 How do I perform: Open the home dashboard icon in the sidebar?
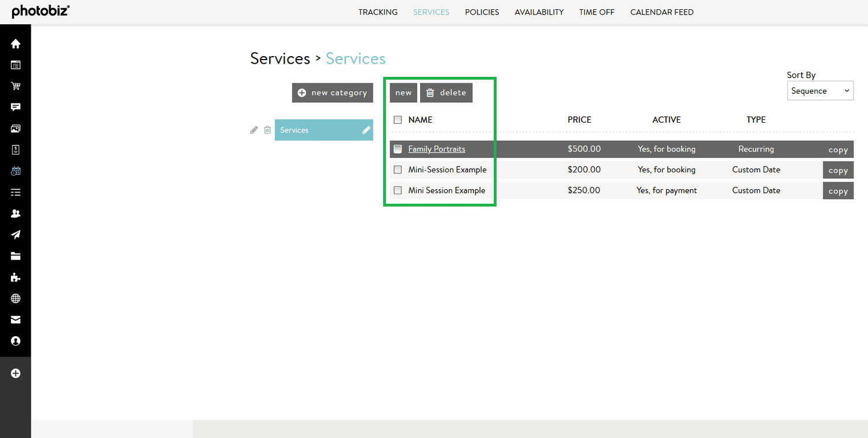pos(16,43)
